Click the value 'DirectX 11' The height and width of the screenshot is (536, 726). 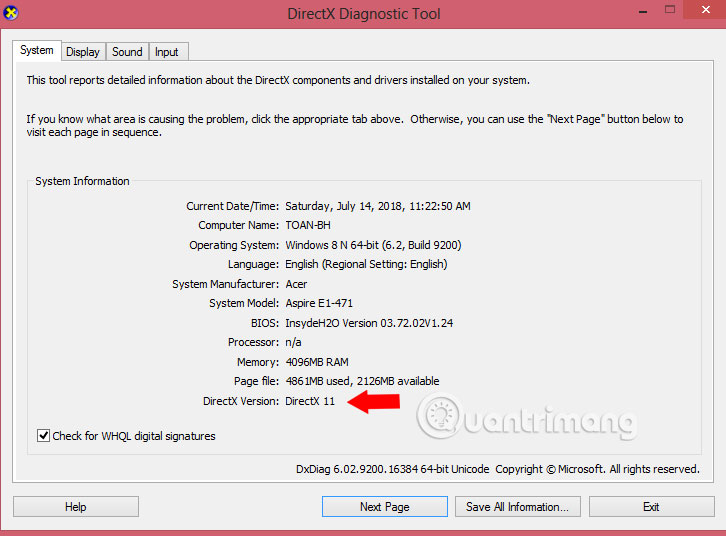[310, 401]
